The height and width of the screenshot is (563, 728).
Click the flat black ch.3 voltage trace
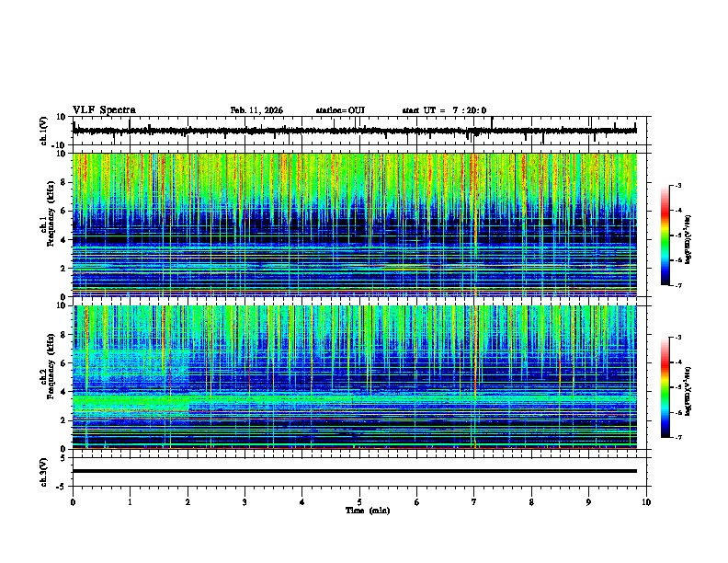tap(355, 471)
